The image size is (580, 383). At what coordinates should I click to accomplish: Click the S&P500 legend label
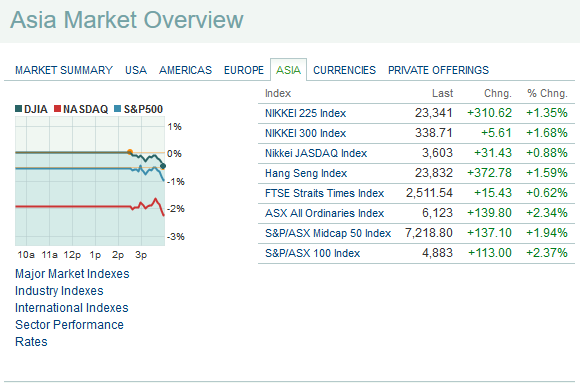point(143,109)
